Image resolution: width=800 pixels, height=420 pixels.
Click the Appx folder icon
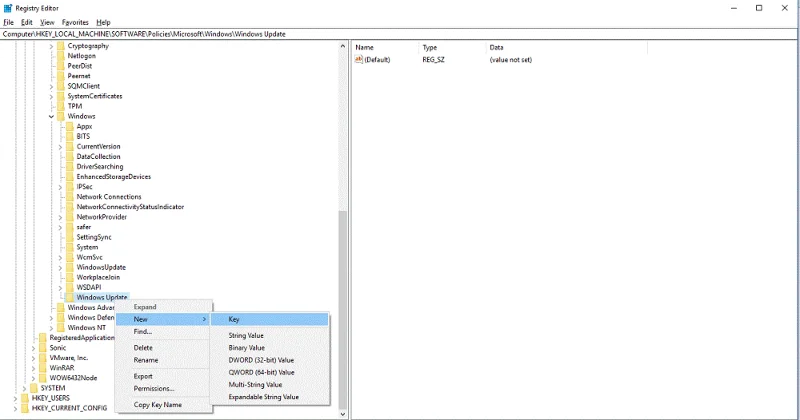click(70, 126)
